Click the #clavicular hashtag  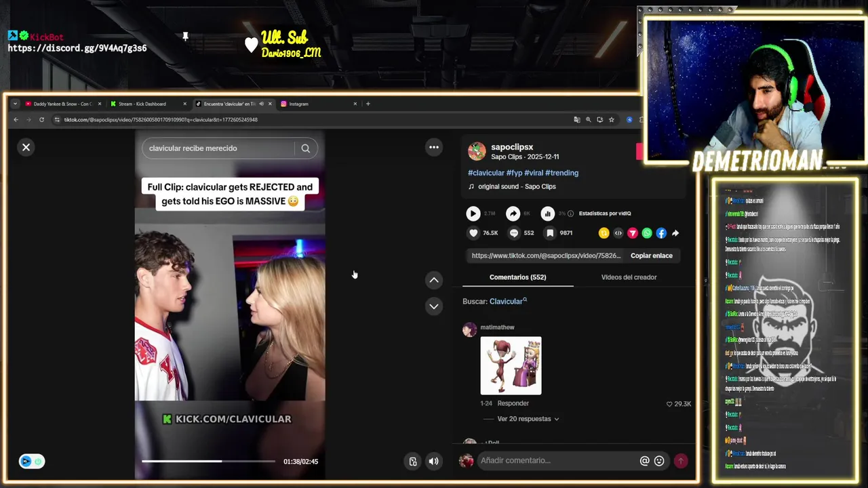(486, 173)
